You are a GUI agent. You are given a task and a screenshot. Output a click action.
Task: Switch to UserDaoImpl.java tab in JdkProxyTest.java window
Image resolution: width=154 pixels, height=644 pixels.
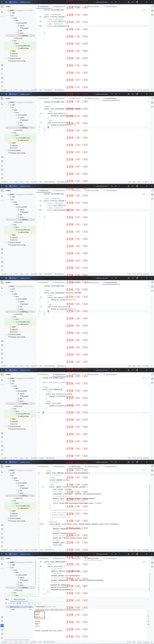pos(110,558)
